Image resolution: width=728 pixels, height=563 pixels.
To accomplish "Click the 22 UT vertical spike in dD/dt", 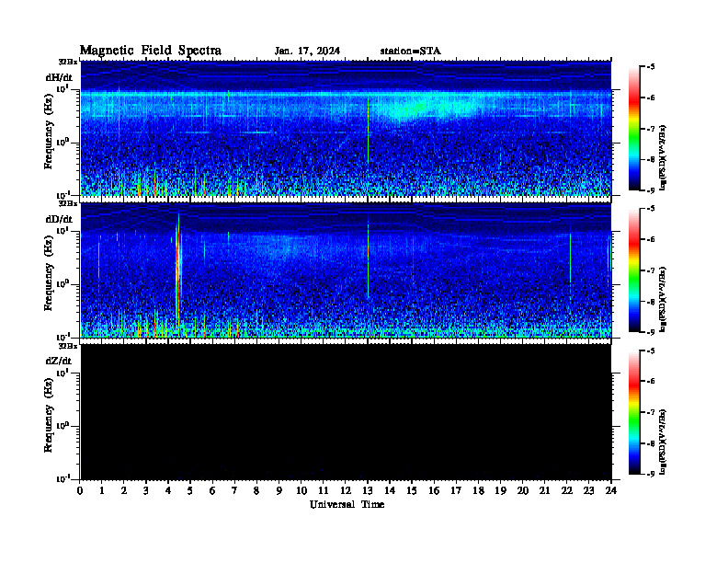I will 570,260.
